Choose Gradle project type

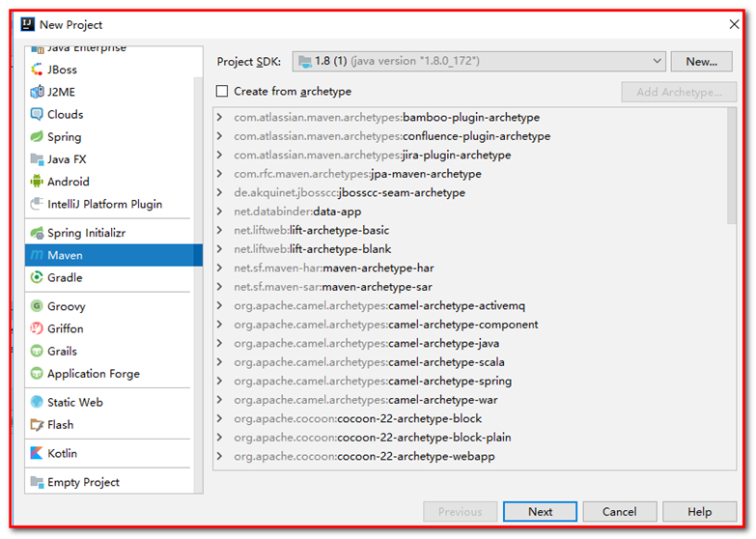[x=109, y=277]
